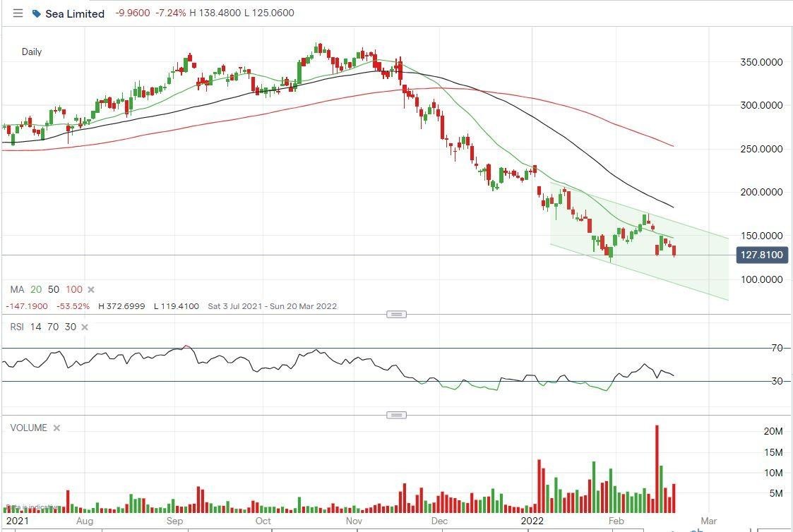Click the last red candlestick on the price chart
The height and width of the screenshot is (532, 793).
(x=674, y=250)
